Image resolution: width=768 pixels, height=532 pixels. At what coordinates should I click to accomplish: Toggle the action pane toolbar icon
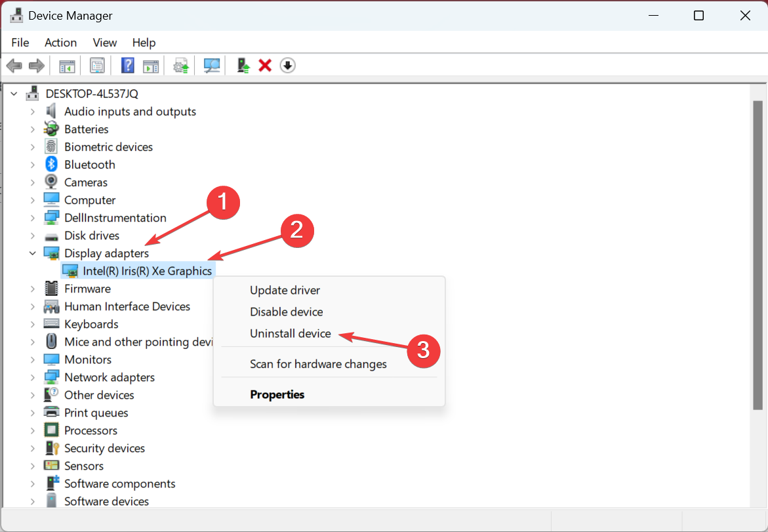click(151, 66)
